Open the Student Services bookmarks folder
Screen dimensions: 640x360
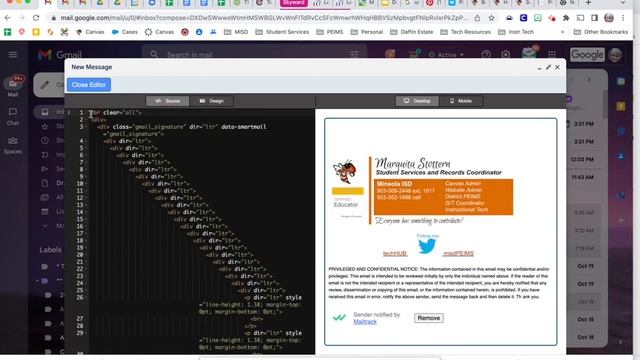pos(282,32)
